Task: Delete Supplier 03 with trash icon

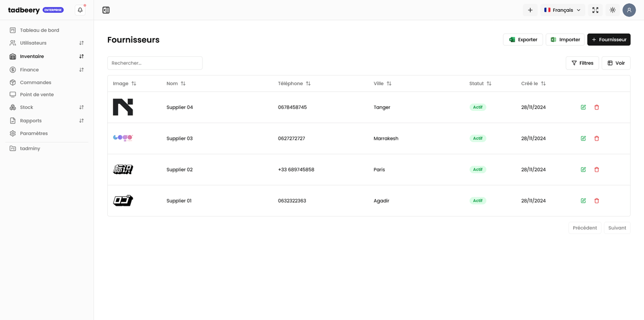Action: point(597,138)
